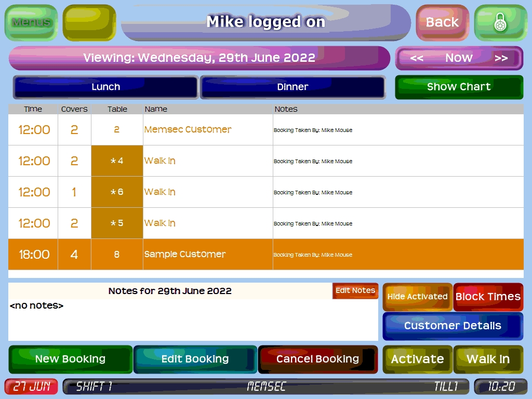The image size is (532, 399).
Task: Toggle Hide Activated bookings
Action: coord(417,297)
